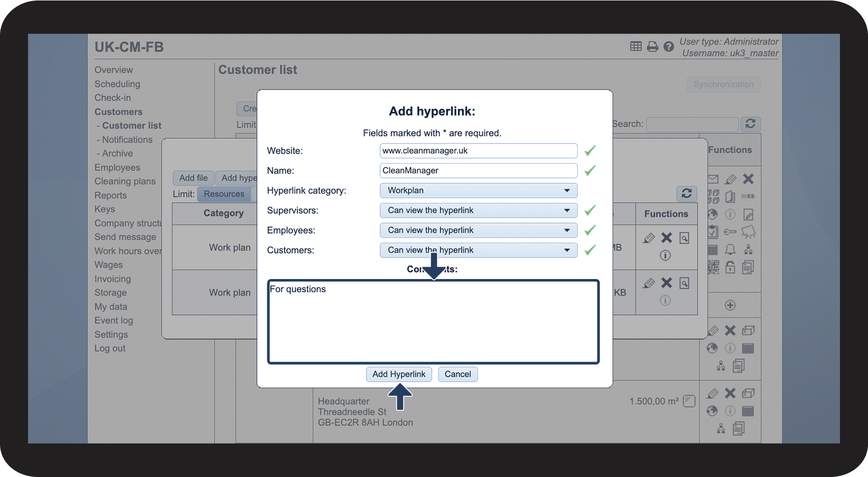This screenshot has width=868, height=477.
Task: Click the area icon next to 1.500,00 m²
Action: point(689,401)
